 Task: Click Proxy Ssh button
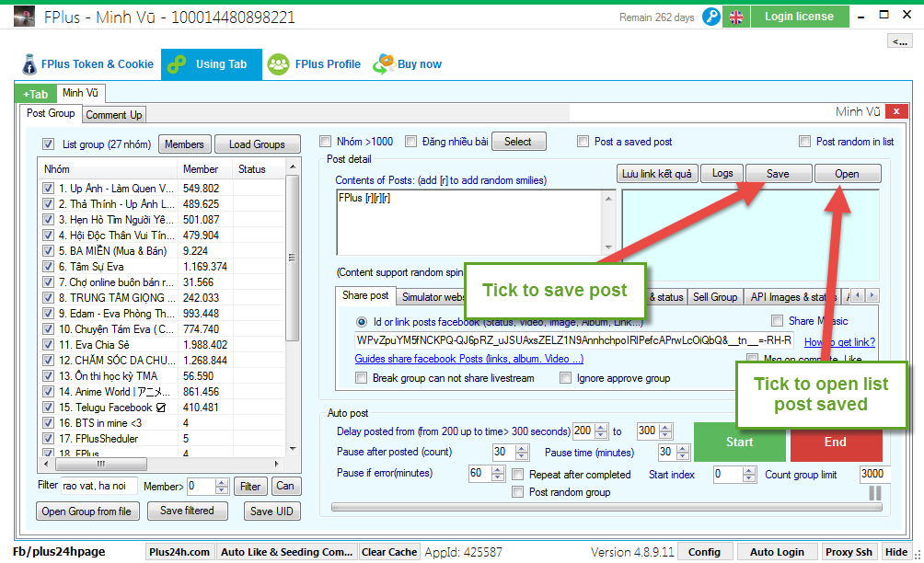(849, 552)
